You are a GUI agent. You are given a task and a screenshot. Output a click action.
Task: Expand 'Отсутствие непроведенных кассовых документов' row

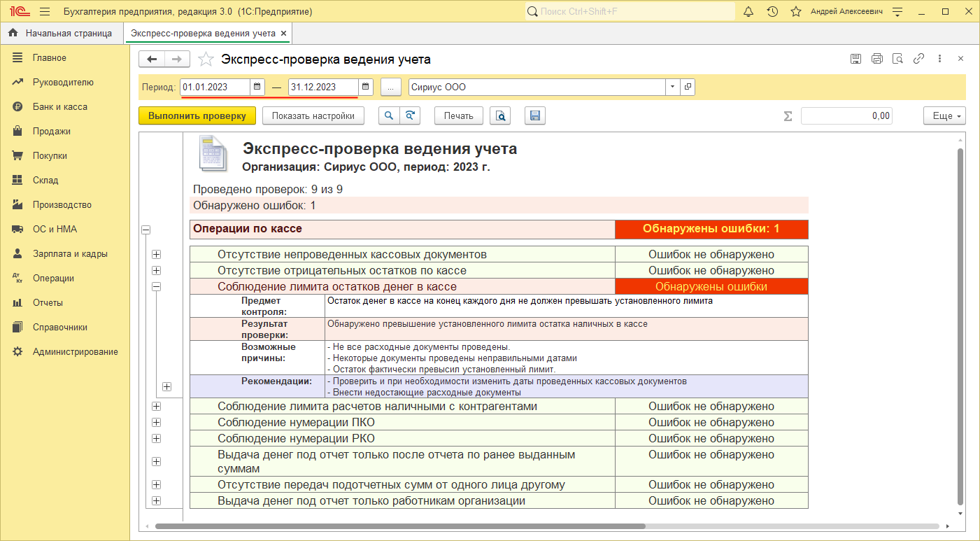(x=157, y=255)
